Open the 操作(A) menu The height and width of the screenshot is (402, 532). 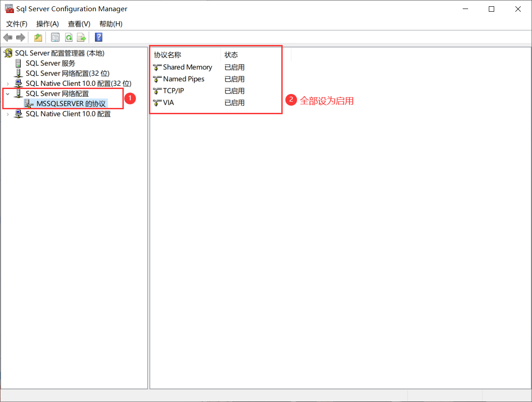48,24
